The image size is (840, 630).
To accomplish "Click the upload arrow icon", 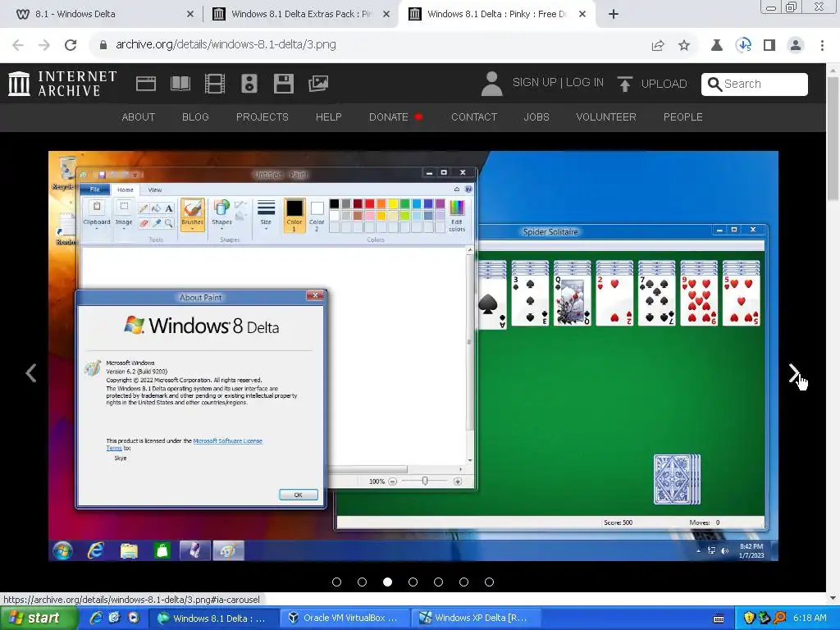I will 624,84.
